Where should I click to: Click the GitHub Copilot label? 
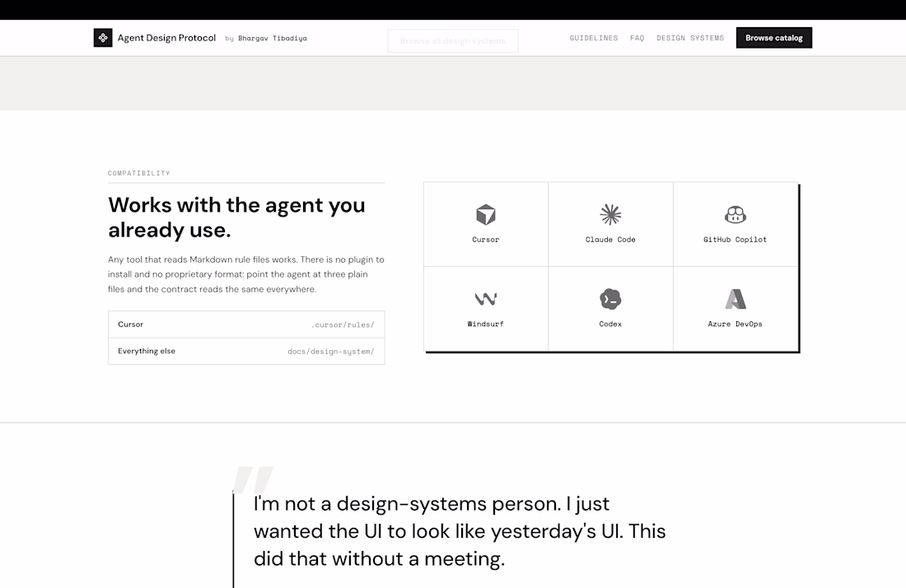(735, 240)
